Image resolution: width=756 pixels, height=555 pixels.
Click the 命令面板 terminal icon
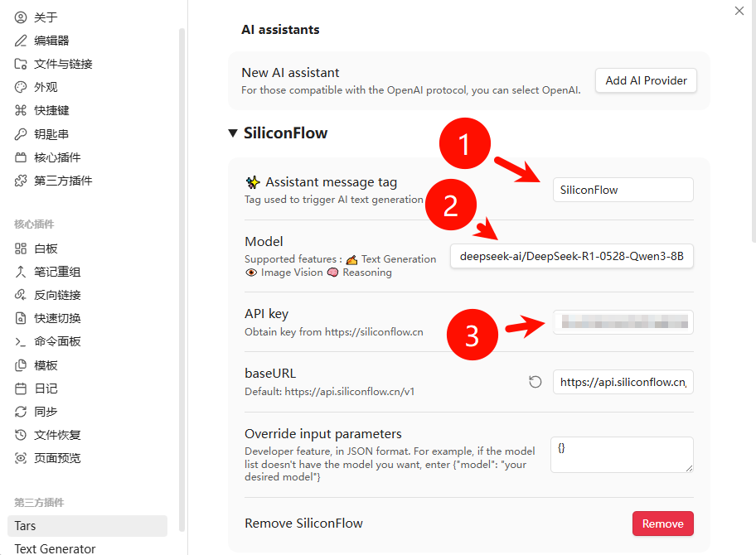click(x=20, y=341)
